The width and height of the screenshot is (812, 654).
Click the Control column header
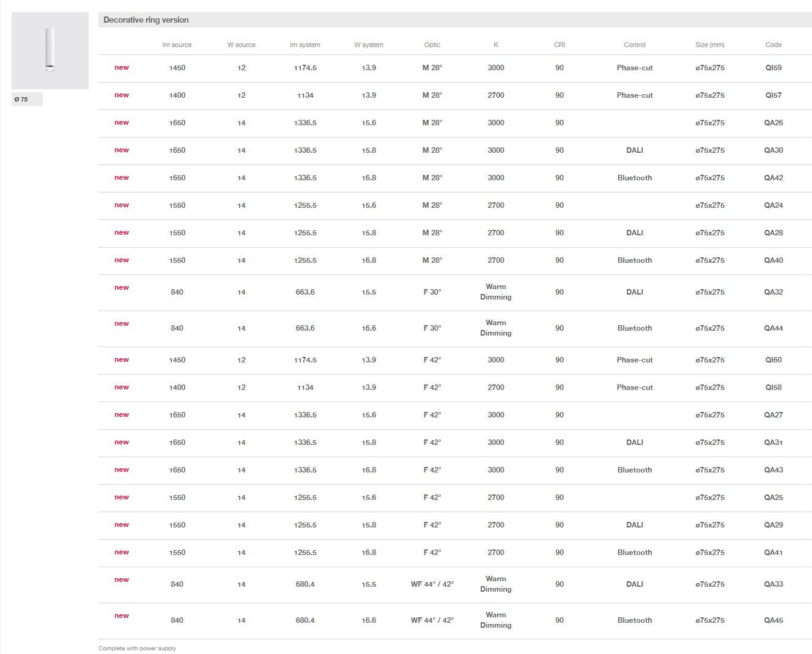634,45
